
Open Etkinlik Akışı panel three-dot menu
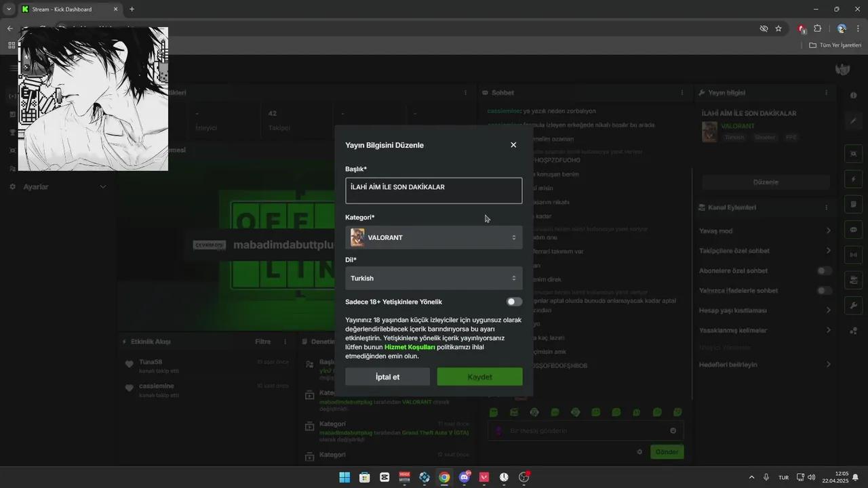coord(285,342)
